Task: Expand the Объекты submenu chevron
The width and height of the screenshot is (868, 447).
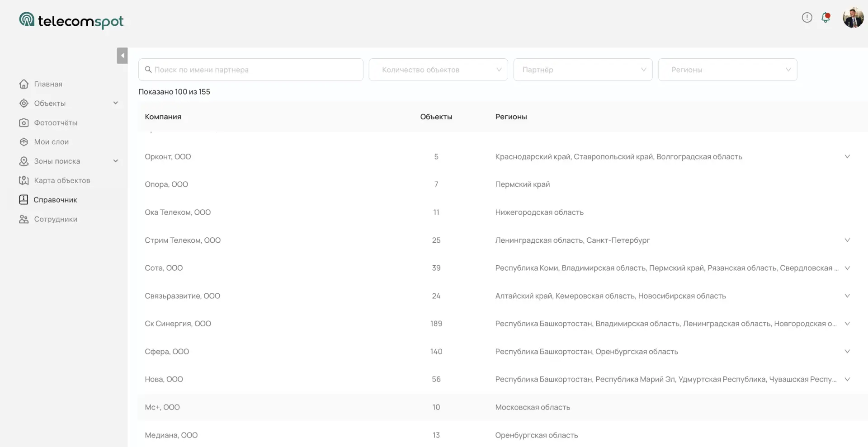Action: point(116,103)
